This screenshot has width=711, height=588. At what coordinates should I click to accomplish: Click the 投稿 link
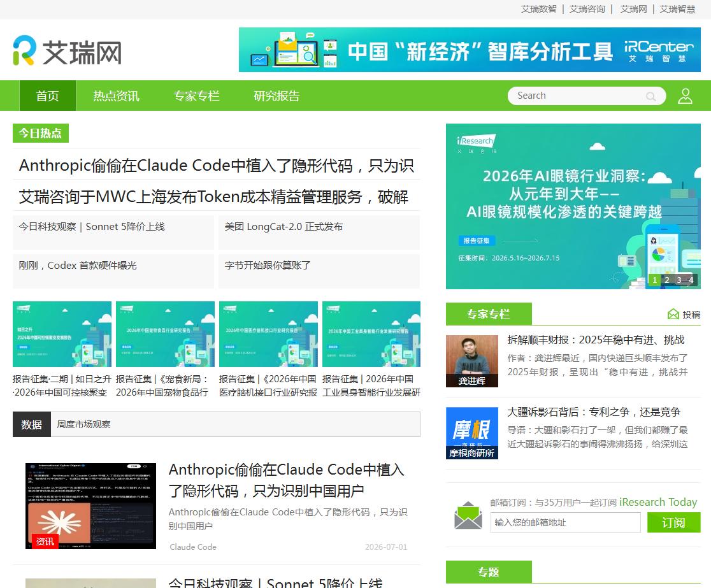pos(691,314)
